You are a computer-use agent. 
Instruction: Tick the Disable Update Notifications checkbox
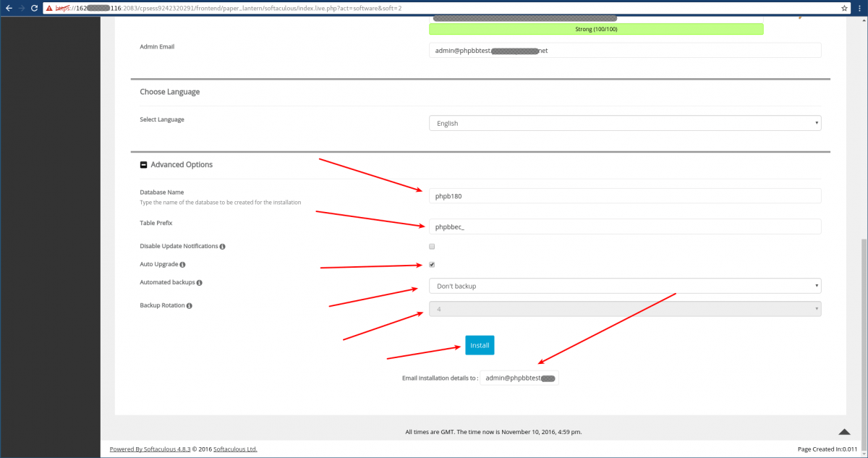[x=432, y=247]
